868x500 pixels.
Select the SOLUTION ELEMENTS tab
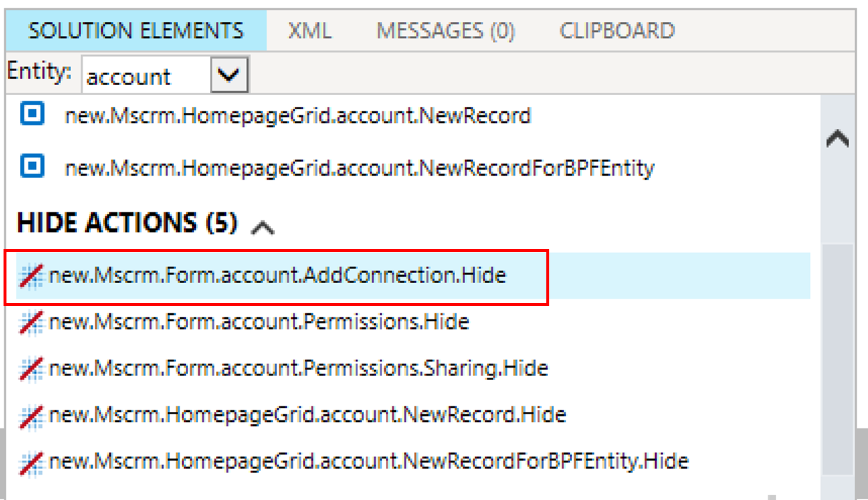136,31
